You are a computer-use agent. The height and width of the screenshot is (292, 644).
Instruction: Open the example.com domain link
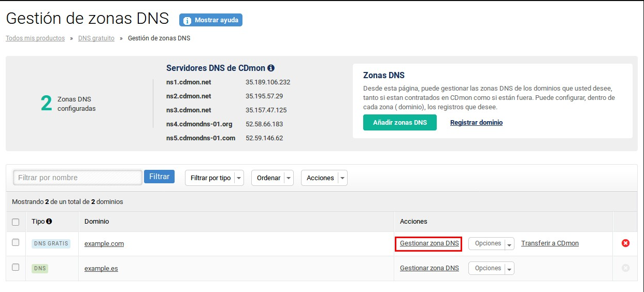point(104,244)
